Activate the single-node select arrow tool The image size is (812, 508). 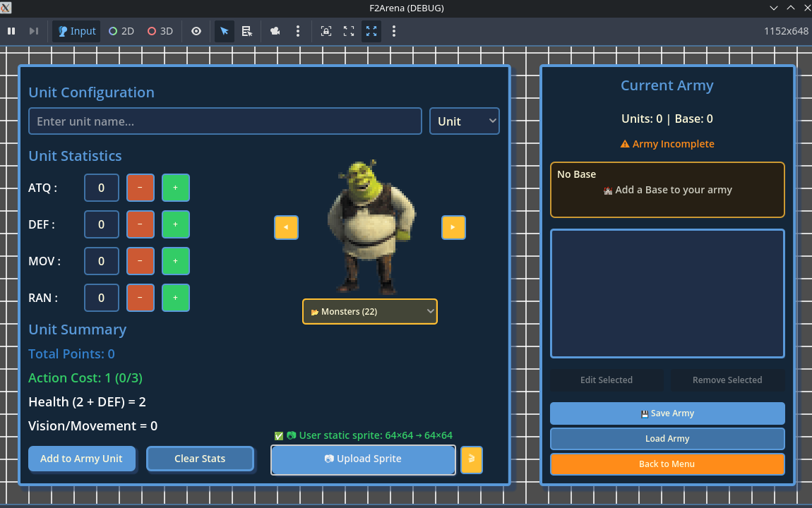(225, 31)
